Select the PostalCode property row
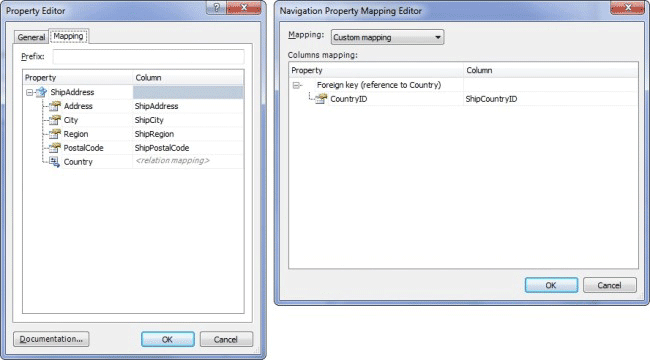This screenshot has height=360, width=650. click(133, 148)
